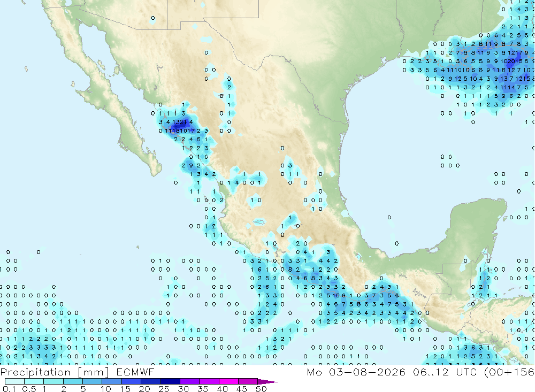Click the 5 to 10 mm legend swatch
Image resolution: width=535 pixels, height=392 pixels.
click(92, 381)
